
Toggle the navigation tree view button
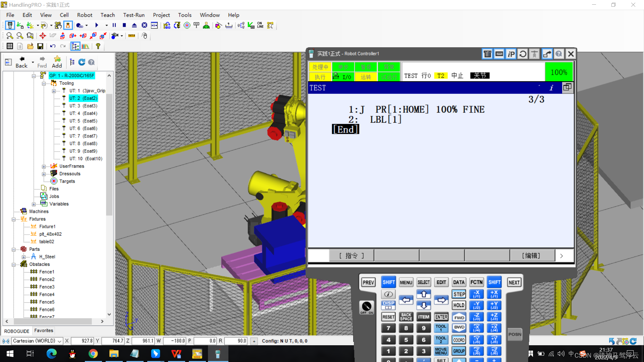75,46
